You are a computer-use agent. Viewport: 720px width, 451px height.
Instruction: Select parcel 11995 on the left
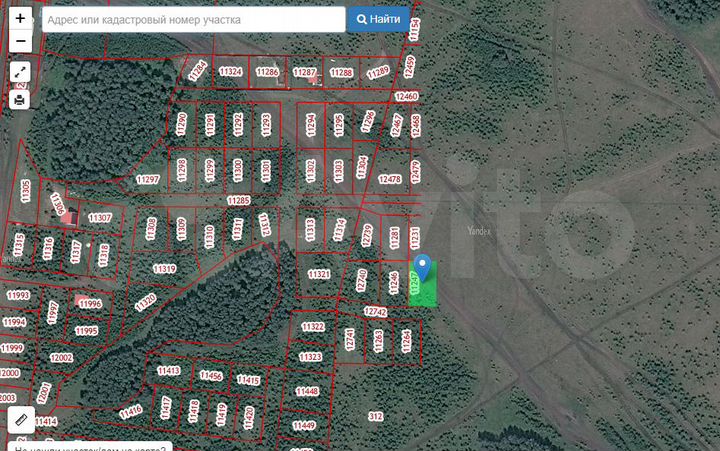[86, 331]
